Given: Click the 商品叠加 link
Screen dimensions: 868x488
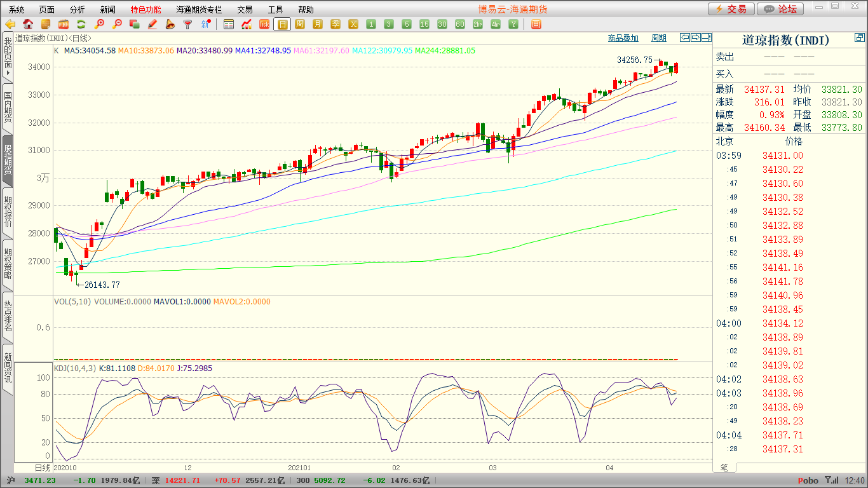Looking at the screenshot, I should tap(623, 38).
